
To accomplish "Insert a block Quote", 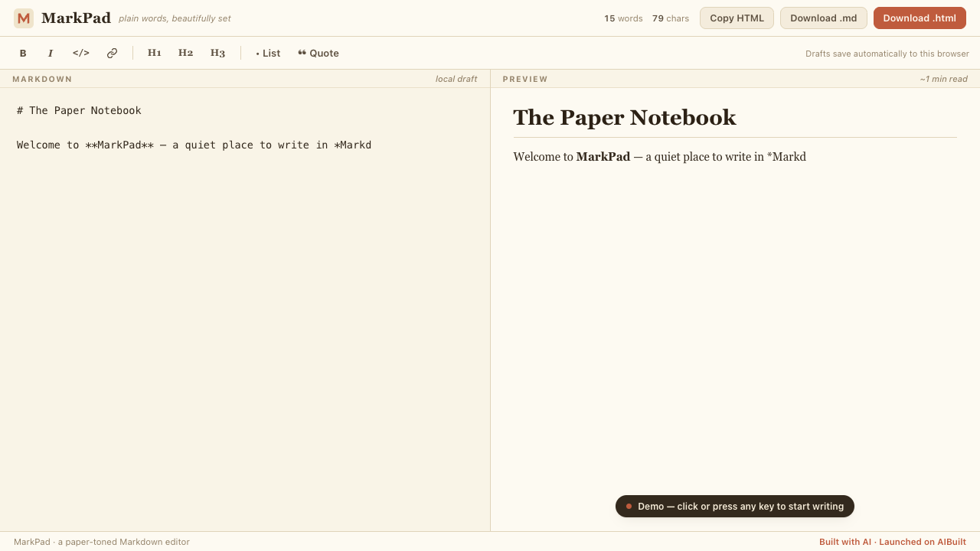I will [318, 53].
